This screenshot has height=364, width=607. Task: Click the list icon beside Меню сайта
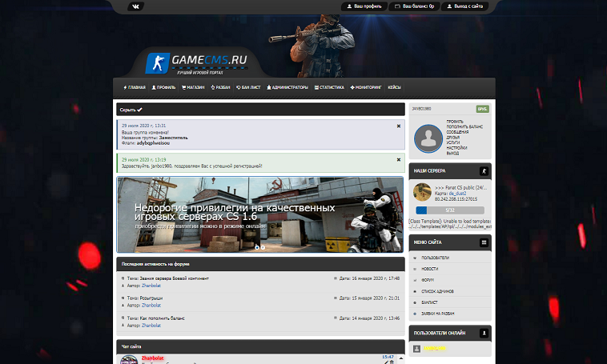(483, 242)
